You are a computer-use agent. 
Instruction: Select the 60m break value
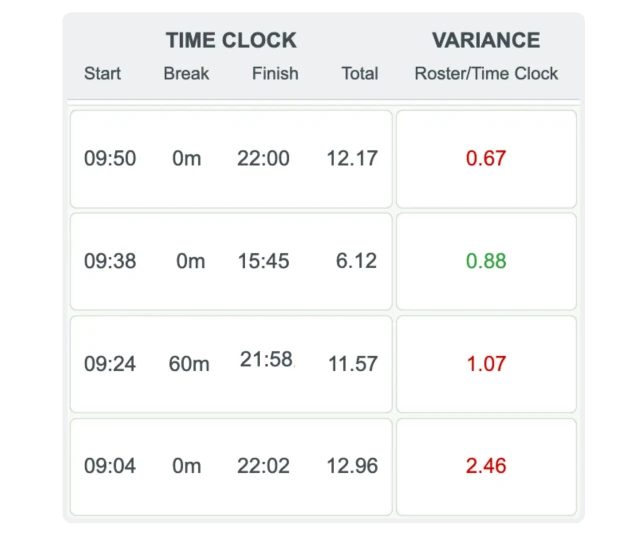[x=189, y=364]
